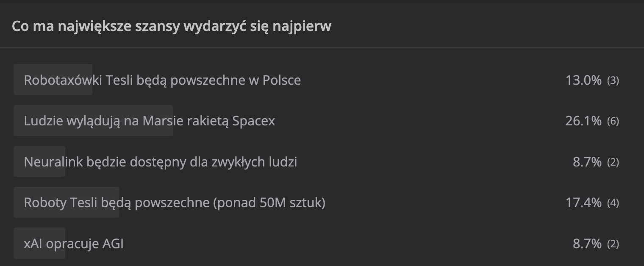Choose the 'xAI opracuje AGI' poll option
The height and width of the screenshot is (266, 644).
74,244
